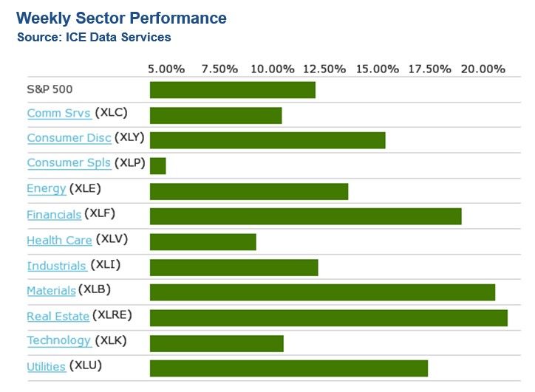Viewport: 535px width, 392px height.
Task: Open the Comm Srvs sector link
Action: (58, 114)
